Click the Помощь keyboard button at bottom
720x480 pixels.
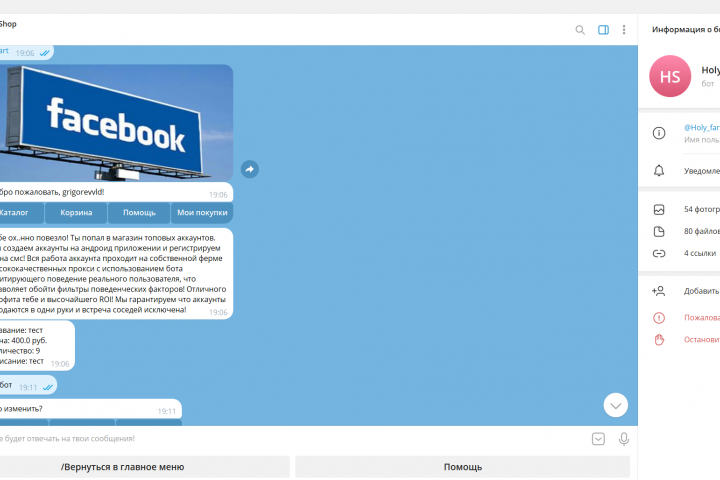pos(463,467)
